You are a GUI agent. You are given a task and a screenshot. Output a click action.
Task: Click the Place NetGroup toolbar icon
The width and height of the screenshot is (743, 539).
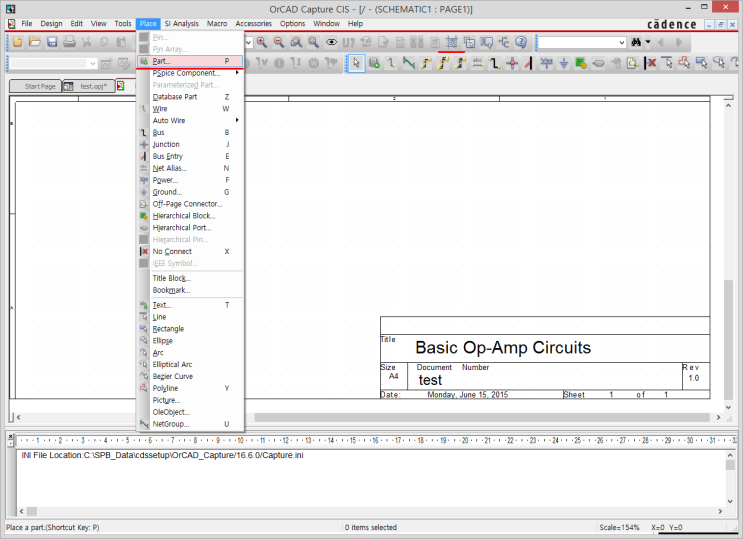point(408,63)
